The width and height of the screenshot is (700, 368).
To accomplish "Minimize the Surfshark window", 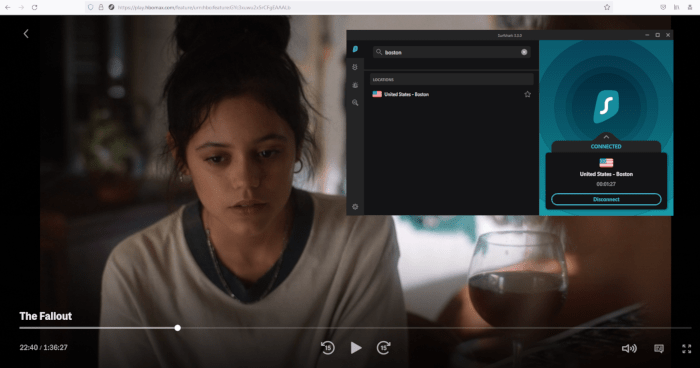I will coord(647,35).
